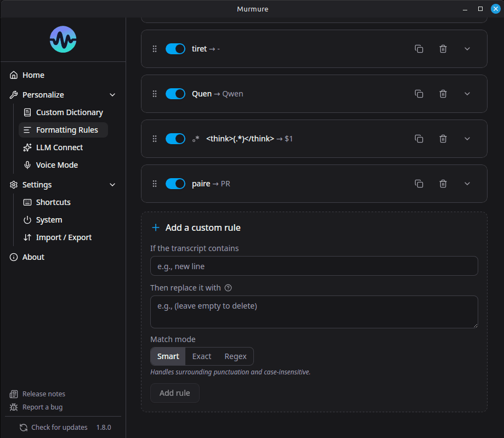This screenshot has height=438, width=504.
Task: Turn off the Quen rule switch
Action: click(x=175, y=94)
